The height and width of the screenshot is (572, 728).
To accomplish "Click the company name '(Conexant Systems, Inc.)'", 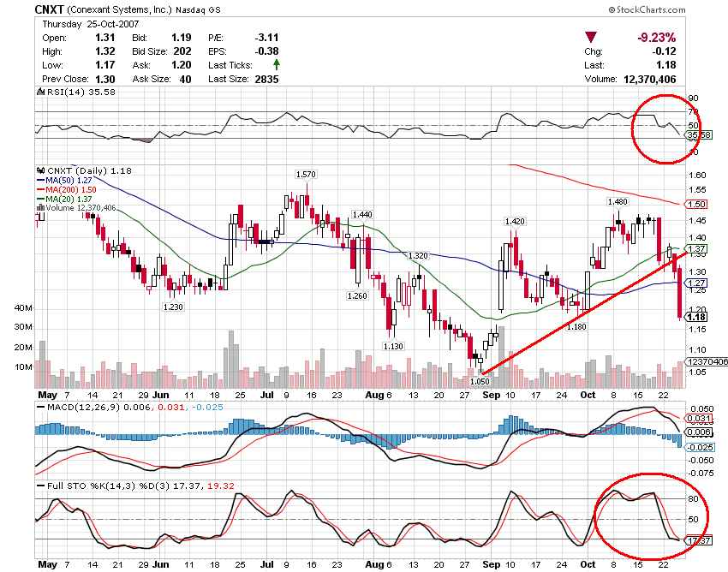I will [x=119, y=9].
